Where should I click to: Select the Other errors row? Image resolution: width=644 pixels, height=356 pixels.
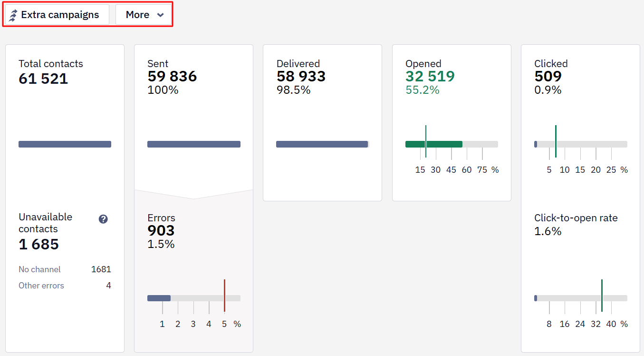point(65,286)
